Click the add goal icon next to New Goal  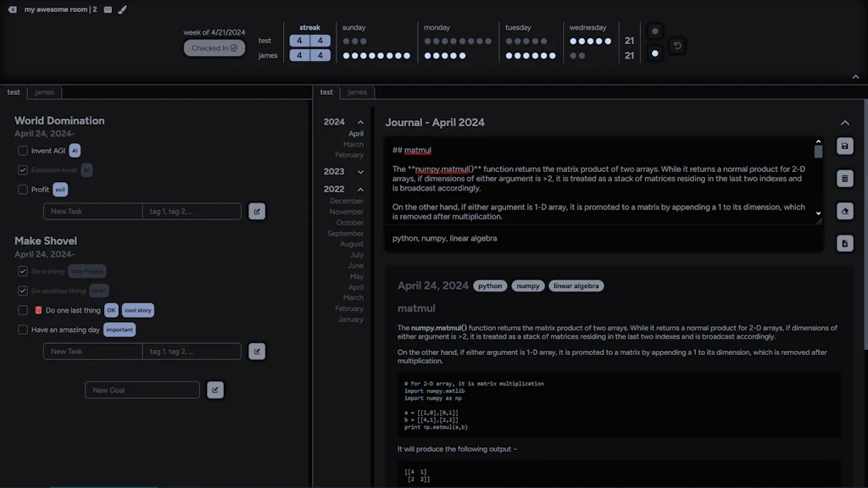click(x=215, y=390)
